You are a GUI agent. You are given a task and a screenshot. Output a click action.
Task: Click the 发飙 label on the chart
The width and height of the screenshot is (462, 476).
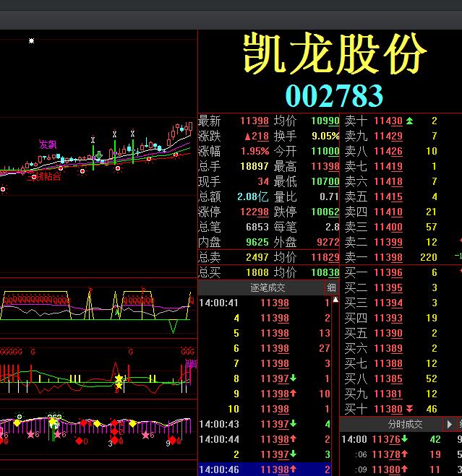click(x=48, y=144)
